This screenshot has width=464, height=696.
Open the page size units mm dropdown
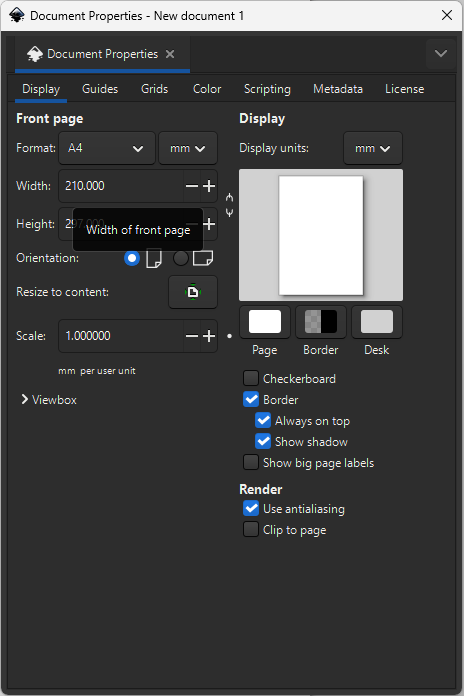coord(188,148)
